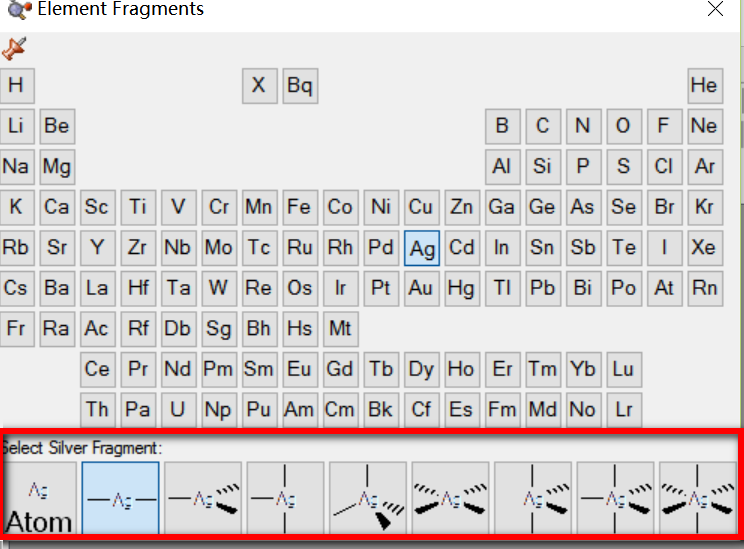Image resolution: width=744 pixels, height=549 pixels.
Task: Pick the silver fragment with four wedge bonds only
Action: click(450, 498)
